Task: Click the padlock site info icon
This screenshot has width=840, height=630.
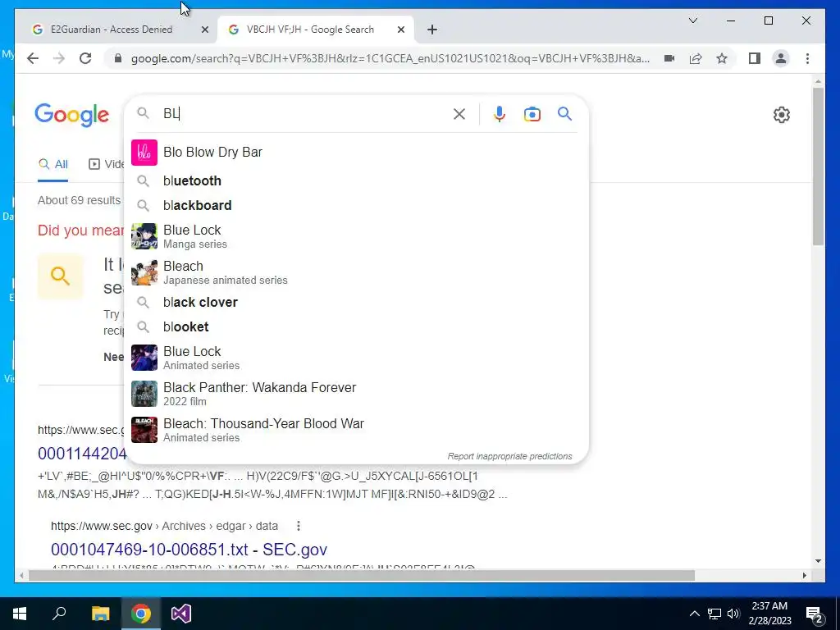Action: pos(118,58)
